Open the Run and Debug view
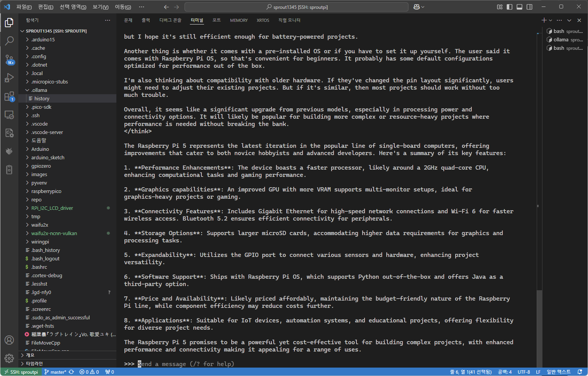The width and height of the screenshot is (588, 376). pos(9,78)
